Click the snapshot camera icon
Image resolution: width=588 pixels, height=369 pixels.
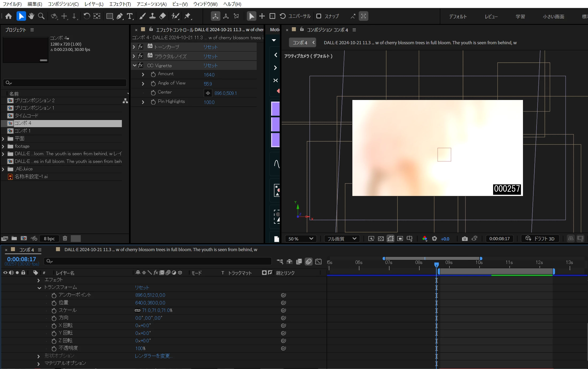pyautogui.click(x=465, y=239)
